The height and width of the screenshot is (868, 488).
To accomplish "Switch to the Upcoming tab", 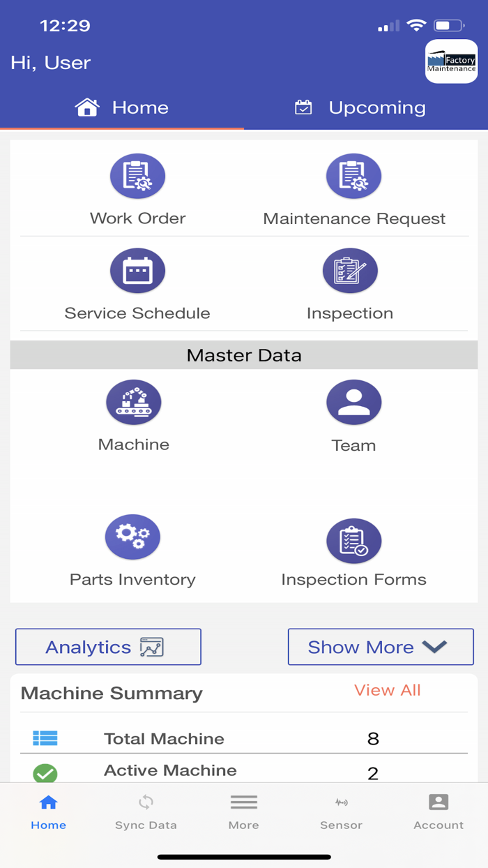I will (360, 107).
